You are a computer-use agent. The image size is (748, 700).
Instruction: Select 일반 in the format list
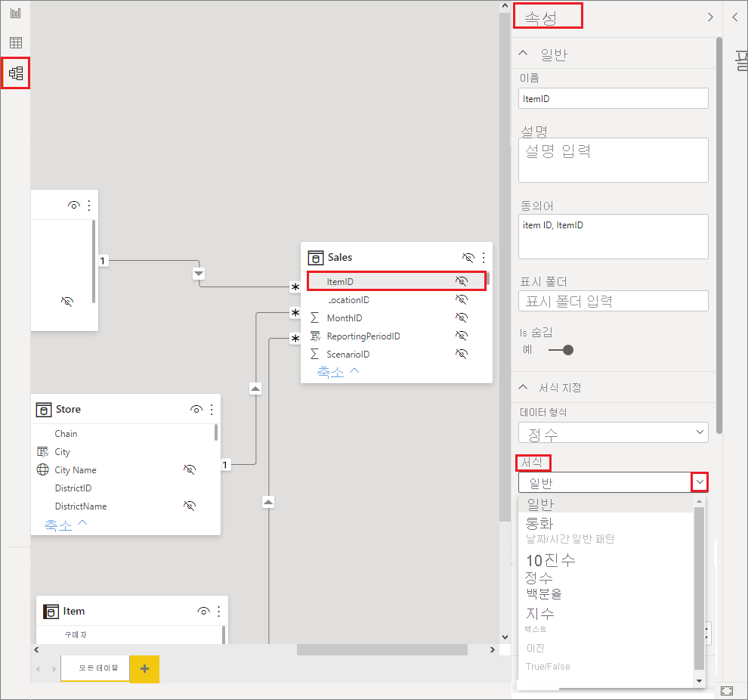tap(605, 504)
